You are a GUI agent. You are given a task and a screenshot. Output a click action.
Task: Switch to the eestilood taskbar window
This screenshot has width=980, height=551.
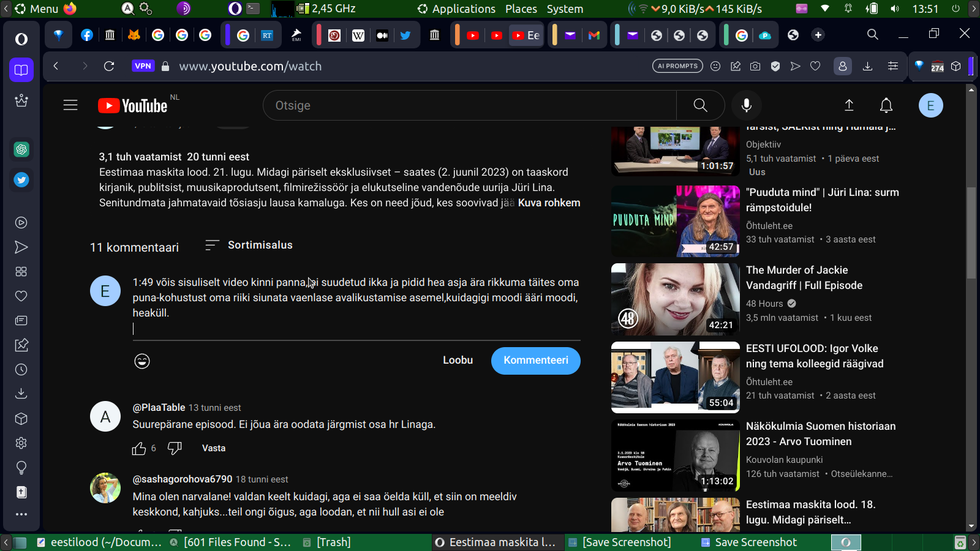click(100, 542)
